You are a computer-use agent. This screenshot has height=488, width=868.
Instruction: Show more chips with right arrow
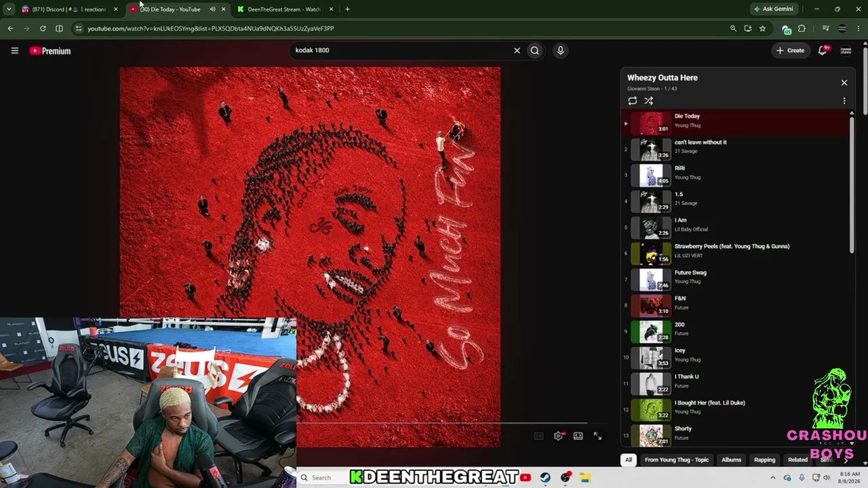(x=846, y=460)
